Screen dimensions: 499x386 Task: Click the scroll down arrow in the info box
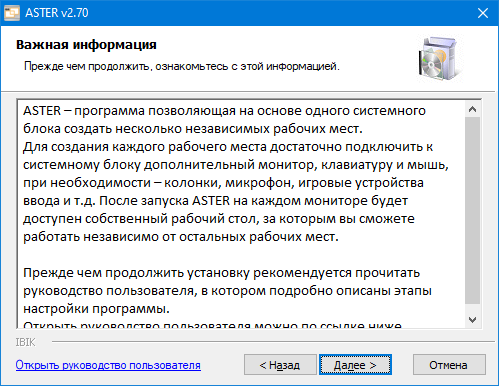pyautogui.click(x=472, y=320)
